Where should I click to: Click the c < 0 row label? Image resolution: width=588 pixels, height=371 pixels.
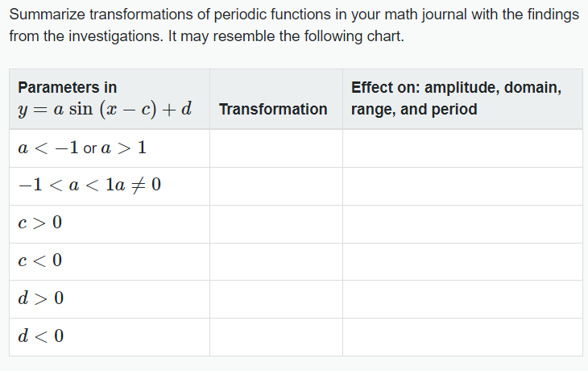coord(39,261)
